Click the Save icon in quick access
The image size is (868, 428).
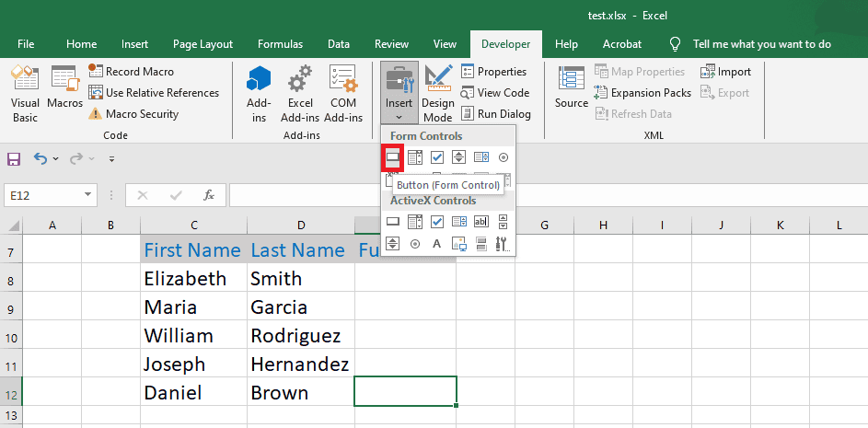pos(14,158)
